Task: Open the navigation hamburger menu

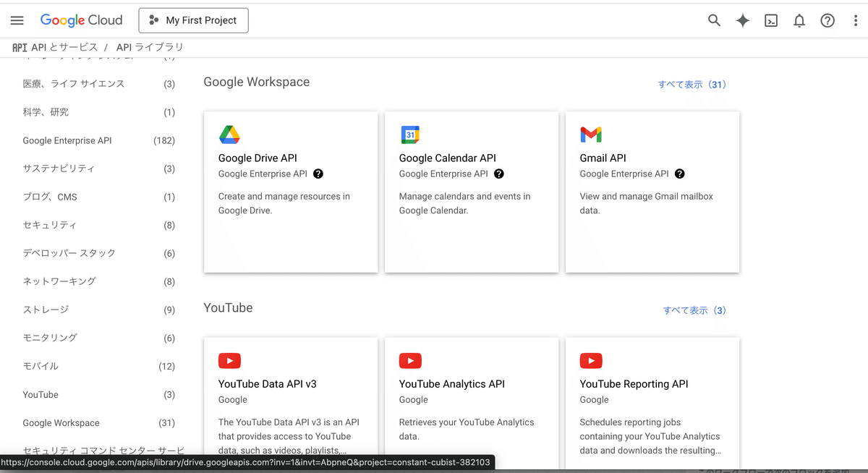Action: (x=17, y=20)
